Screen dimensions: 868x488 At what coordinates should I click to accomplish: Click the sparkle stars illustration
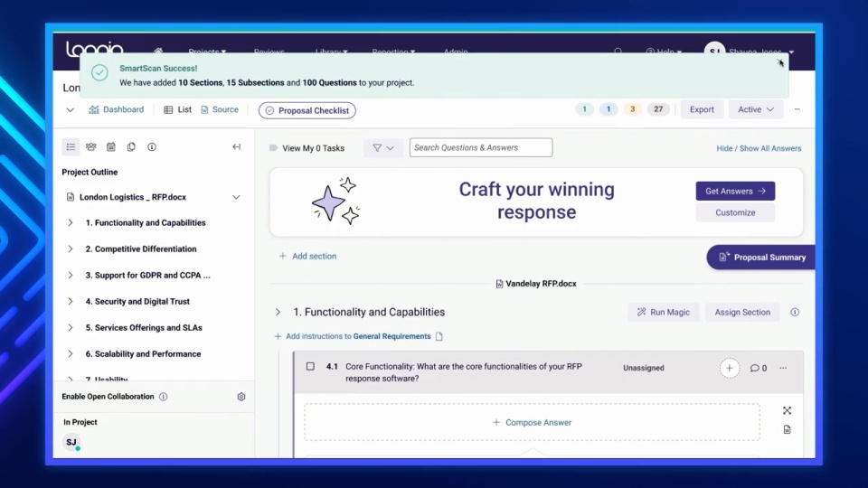[336, 201]
